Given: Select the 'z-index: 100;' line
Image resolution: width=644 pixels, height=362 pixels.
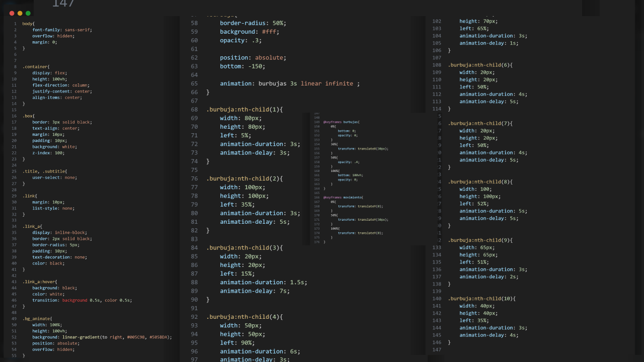Looking at the screenshot, I should pos(48,153).
